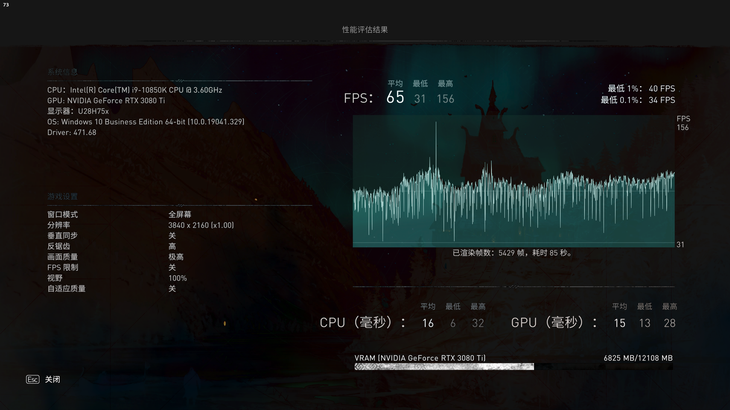
Task: Select the 性能评估结果 title at top
Action: point(365,30)
